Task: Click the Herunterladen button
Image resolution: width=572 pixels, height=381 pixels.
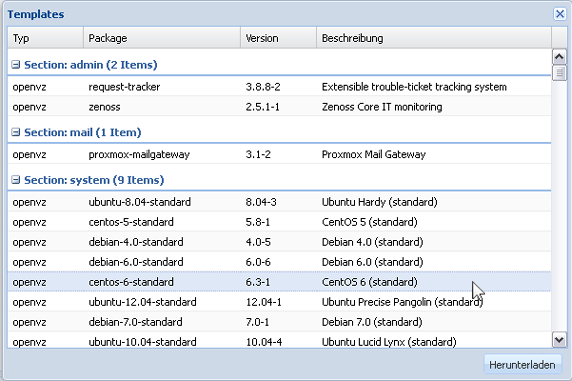Action: [522, 365]
